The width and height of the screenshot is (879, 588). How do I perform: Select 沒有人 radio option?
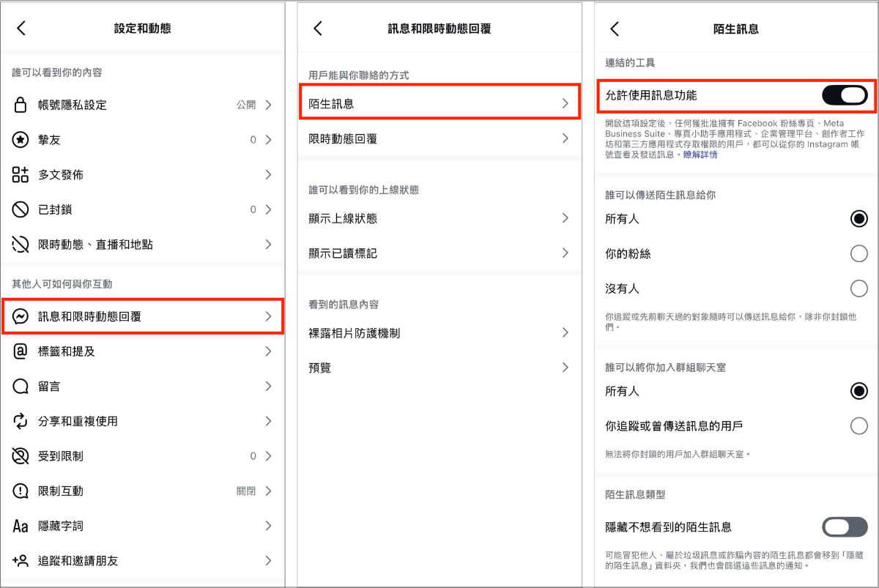point(858,288)
